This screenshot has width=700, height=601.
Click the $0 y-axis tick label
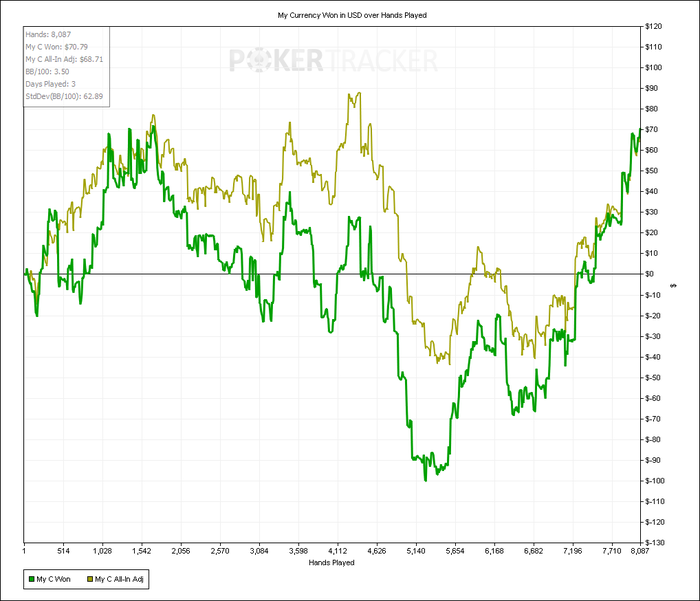coord(650,274)
